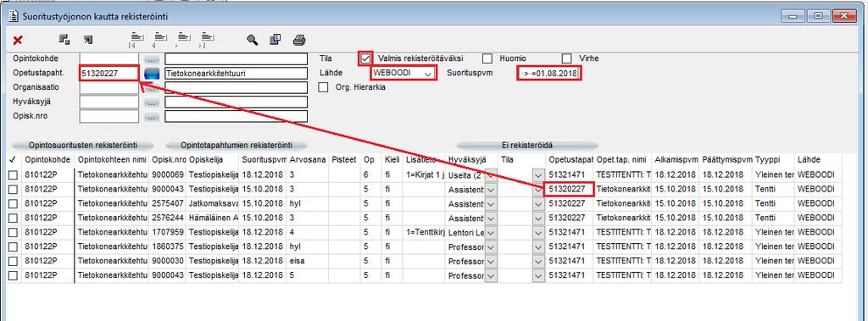Click the Hyväksyjä code input field
Screen dimensions: 868x321
point(109,102)
